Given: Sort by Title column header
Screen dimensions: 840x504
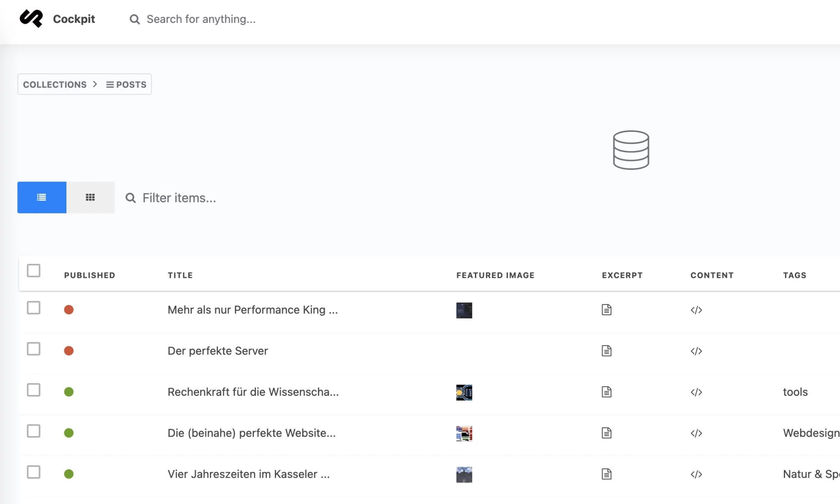Looking at the screenshot, I should 180,275.
